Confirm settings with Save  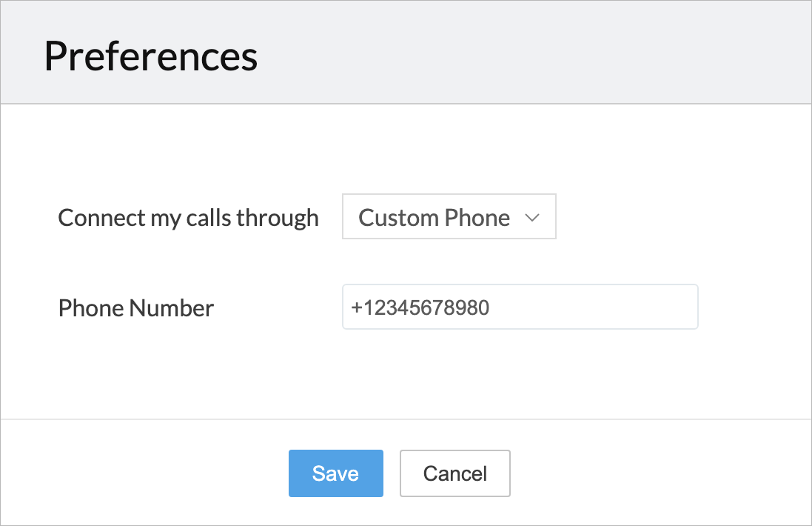pyautogui.click(x=335, y=473)
